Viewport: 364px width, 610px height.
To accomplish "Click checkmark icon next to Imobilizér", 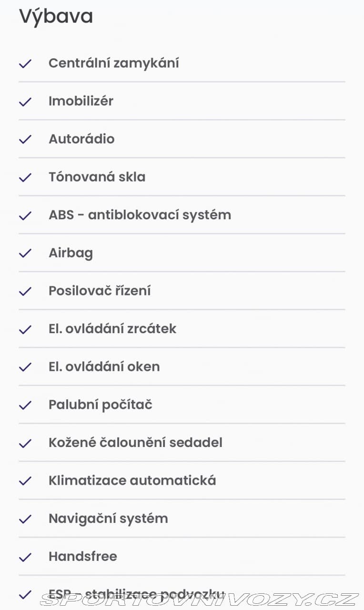I will 25,102.
